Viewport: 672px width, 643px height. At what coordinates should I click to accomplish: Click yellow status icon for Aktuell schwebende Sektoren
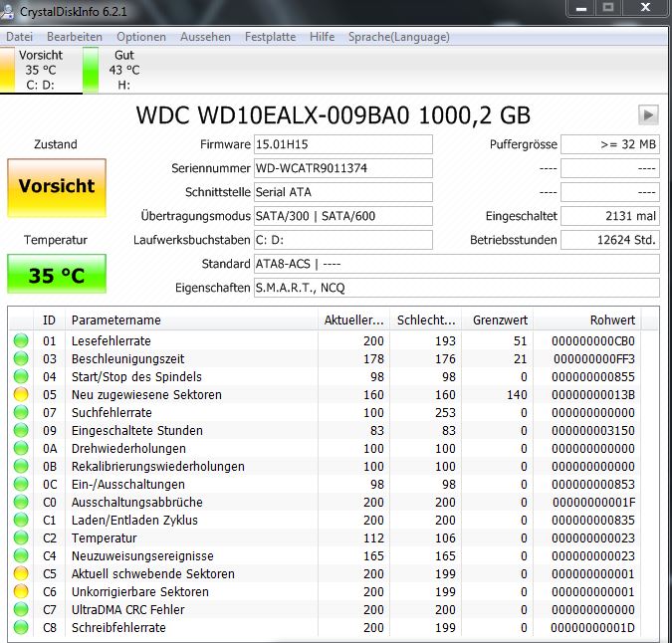[x=21, y=573]
